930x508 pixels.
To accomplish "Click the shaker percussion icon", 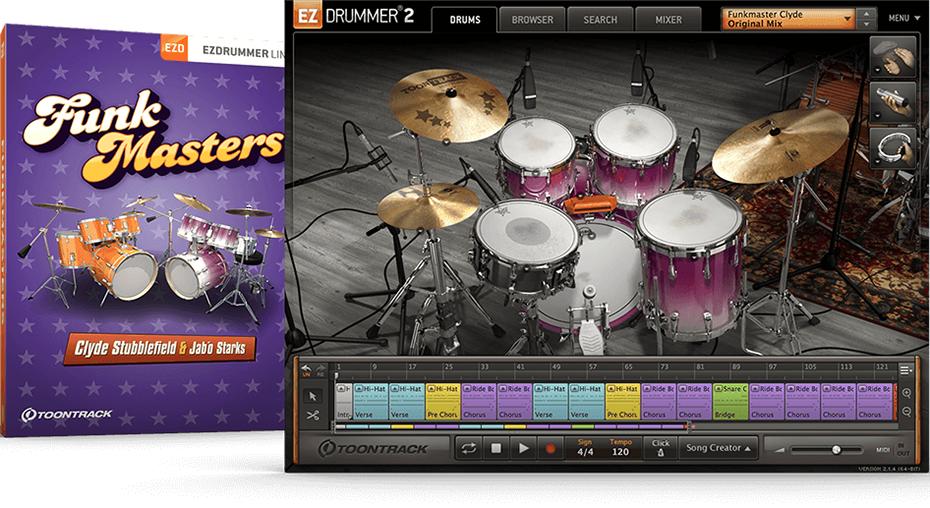I will [x=893, y=101].
